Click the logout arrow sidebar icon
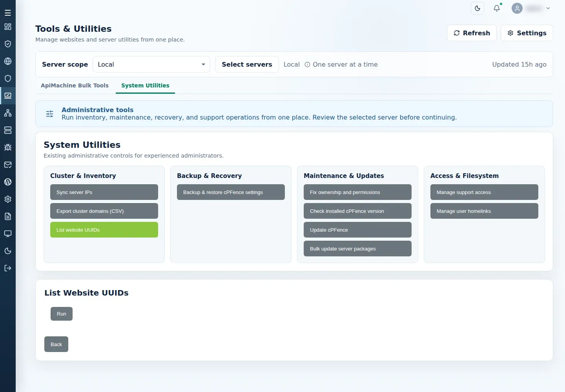The height and width of the screenshot is (392, 565). [x=8, y=268]
